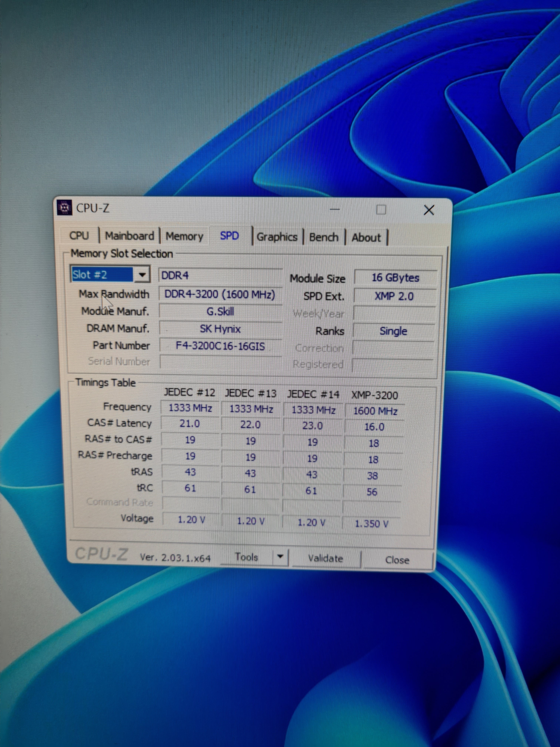Select the Module Size 16 GBytes field
The width and height of the screenshot is (560, 747).
pyautogui.click(x=395, y=278)
